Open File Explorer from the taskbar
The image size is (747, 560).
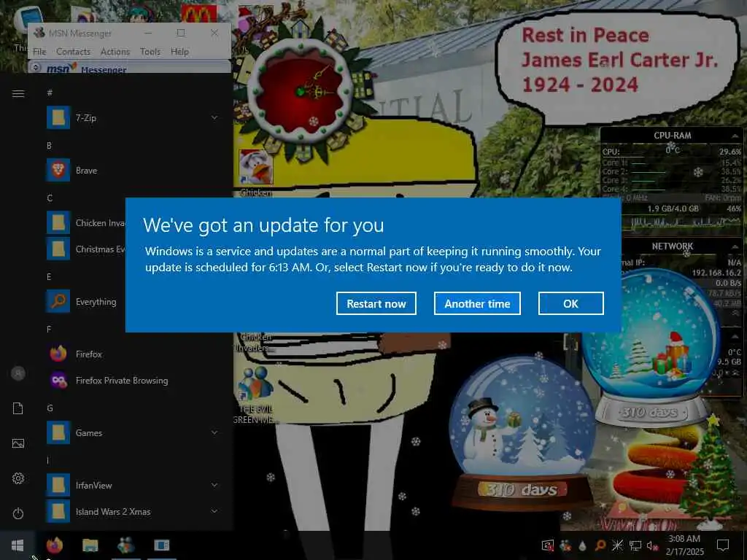[x=90, y=545]
